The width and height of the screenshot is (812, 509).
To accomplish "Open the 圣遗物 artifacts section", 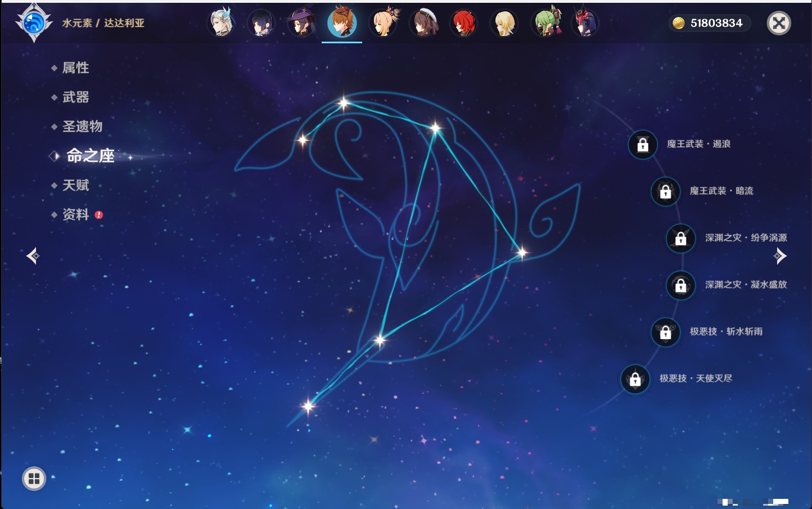I will (82, 127).
